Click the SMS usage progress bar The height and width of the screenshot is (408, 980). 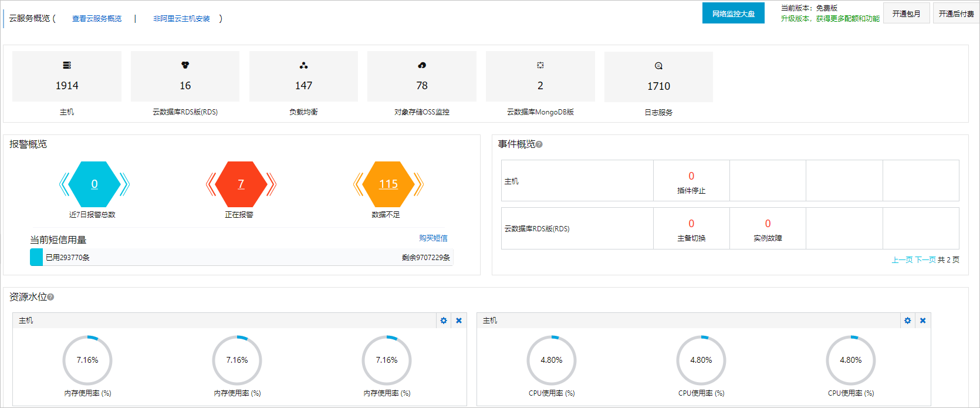click(x=241, y=257)
